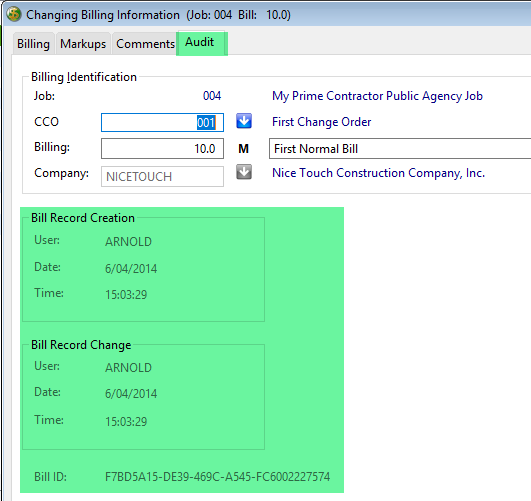Screen dimensions: 531x501
Task: Select the Comments tab
Action: point(145,44)
